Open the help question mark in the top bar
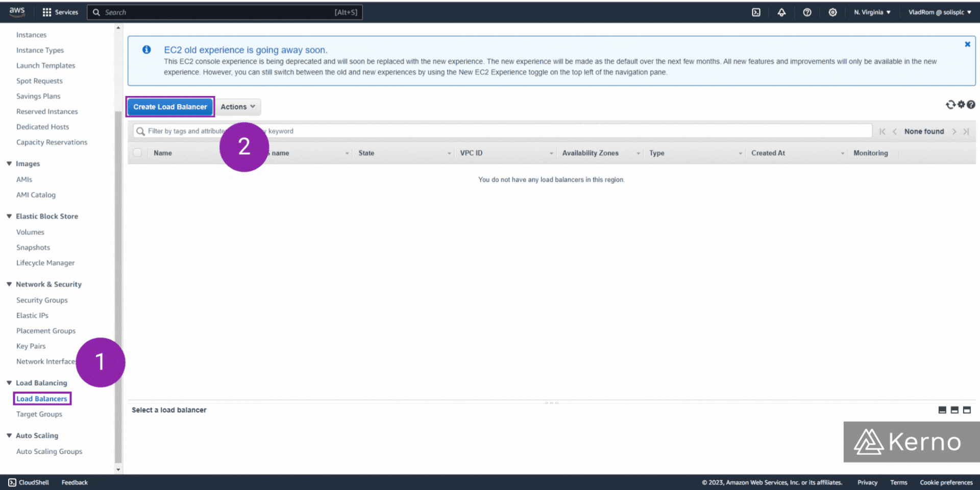980x490 pixels. [x=807, y=12]
